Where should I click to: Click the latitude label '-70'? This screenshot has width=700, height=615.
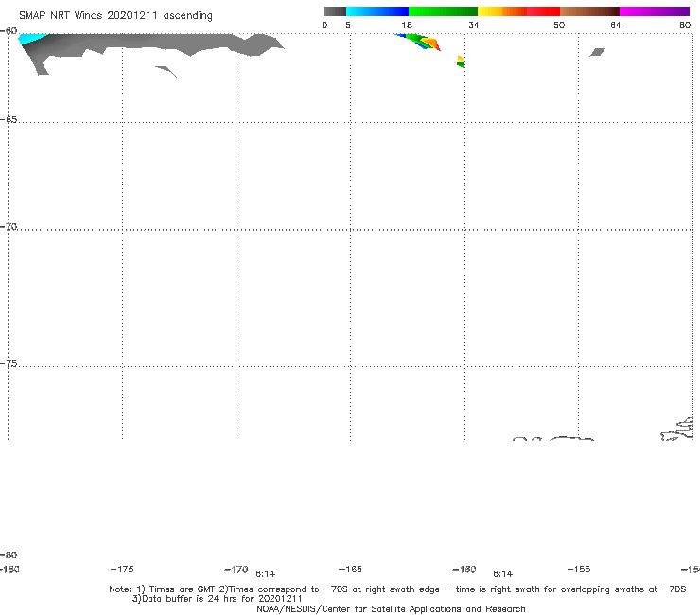9,227
